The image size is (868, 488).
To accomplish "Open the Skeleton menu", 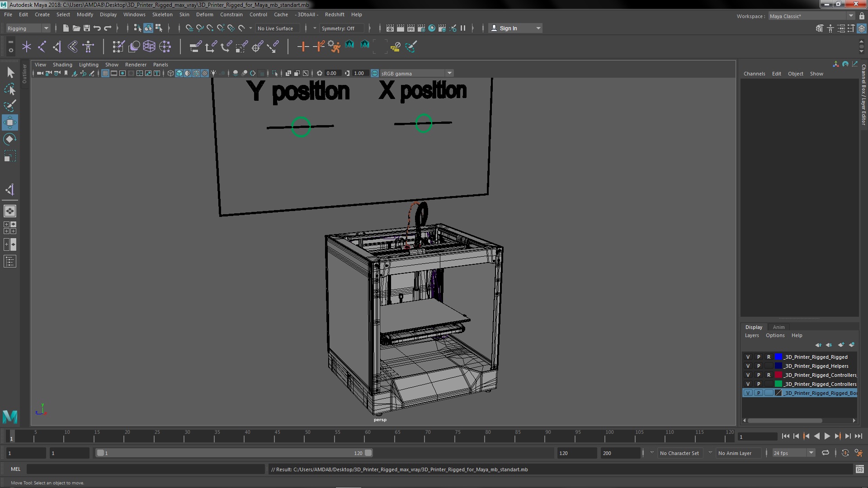I will click(162, 14).
